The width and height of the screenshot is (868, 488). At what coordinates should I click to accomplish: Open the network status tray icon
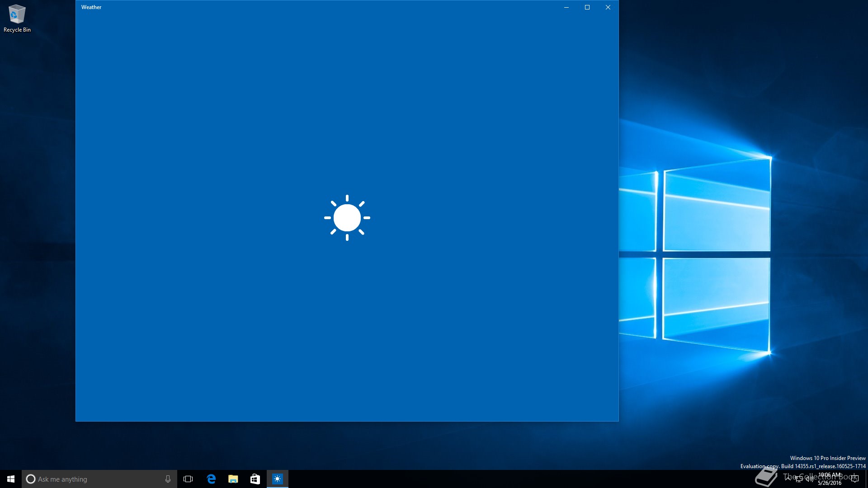click(x=799, y=479)
